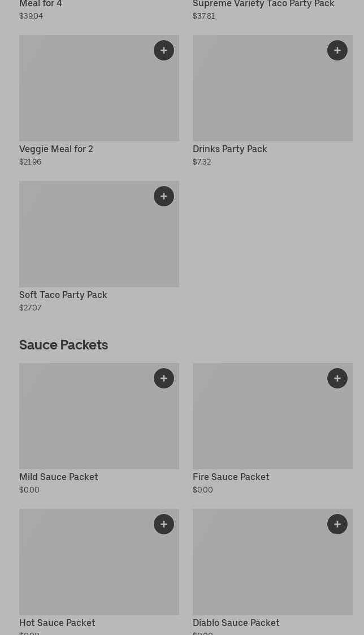Add Diablo Sauce Packet to order
Viewport: 364px width, 635px height.
337,524
